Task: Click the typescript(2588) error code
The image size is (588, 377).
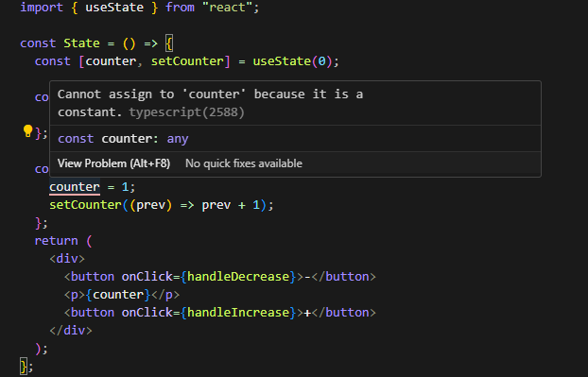Action: click(x=187, y=112)
